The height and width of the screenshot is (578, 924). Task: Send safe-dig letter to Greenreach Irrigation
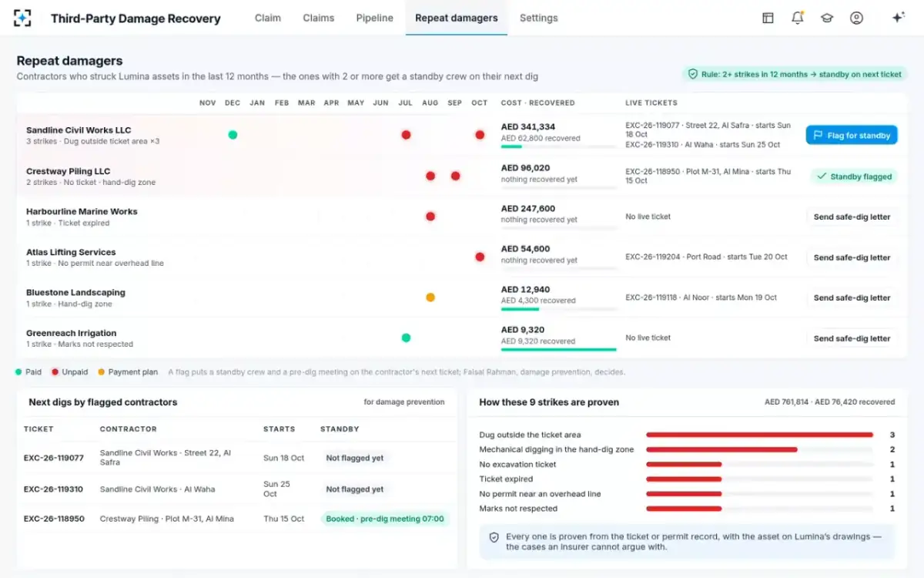tap(852, 338)
